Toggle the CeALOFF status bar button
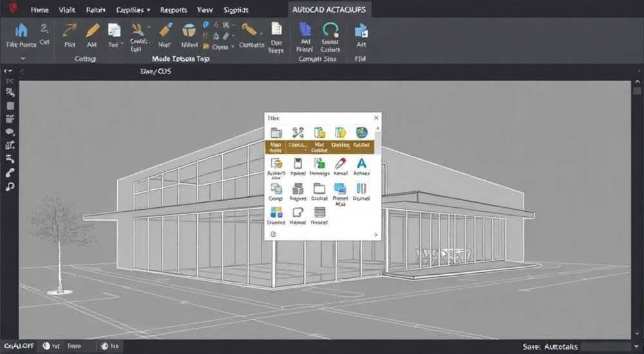Image resolution: width=644 pixels, height=354 pixels. tap(19, 346)
